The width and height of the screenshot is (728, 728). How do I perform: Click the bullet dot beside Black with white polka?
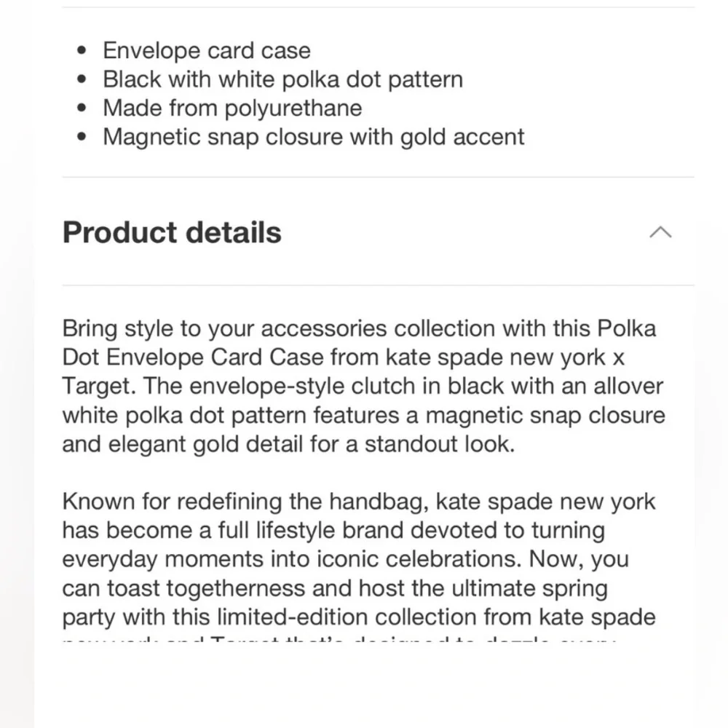pyautogui.click(x=82, y=79)
